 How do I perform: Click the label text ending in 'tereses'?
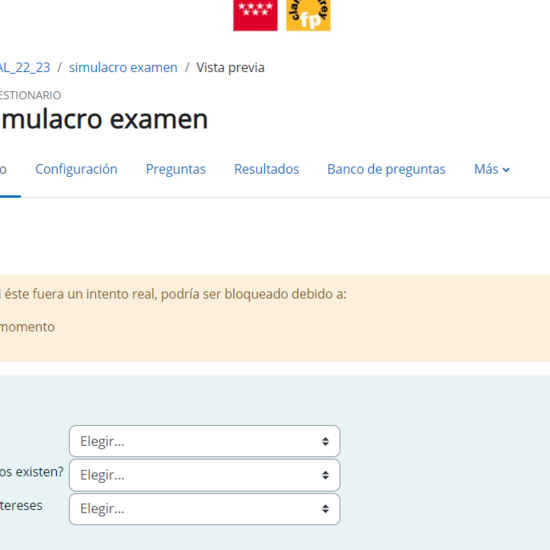coord(21,505)
